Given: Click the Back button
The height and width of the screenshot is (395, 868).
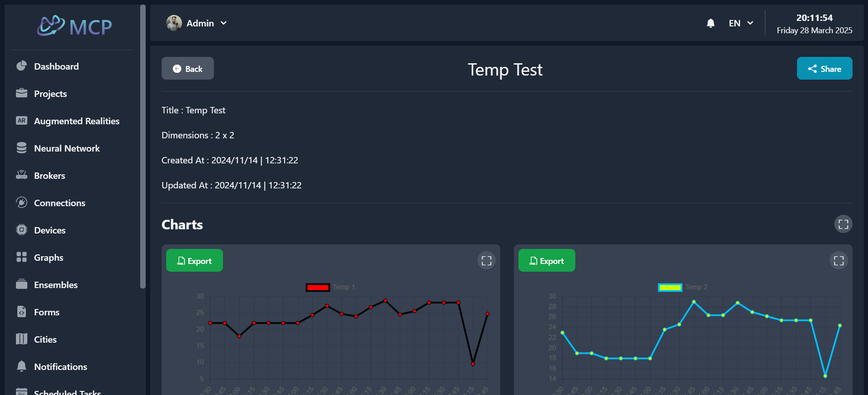Looking at the screenshot, I should pos(188,69).
